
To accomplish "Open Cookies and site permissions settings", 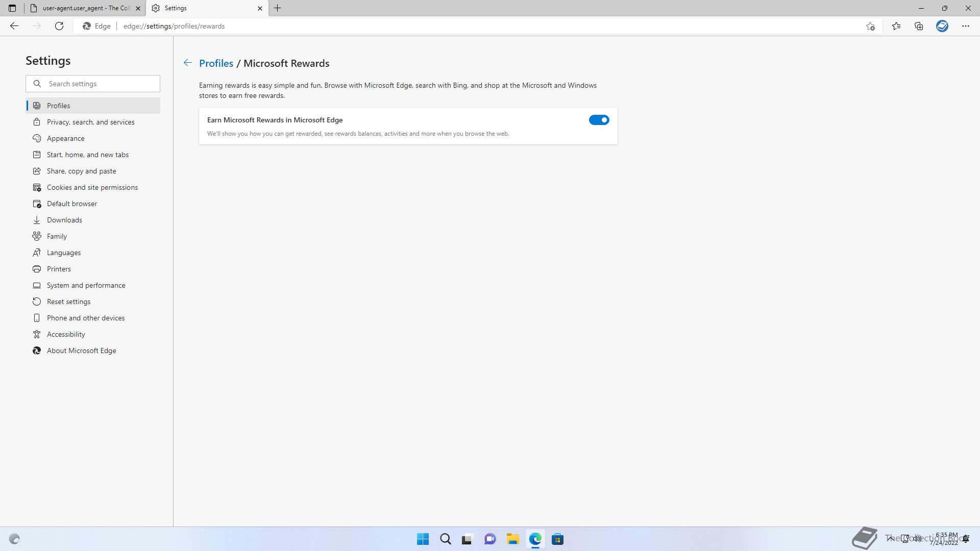I will point(93,187).
